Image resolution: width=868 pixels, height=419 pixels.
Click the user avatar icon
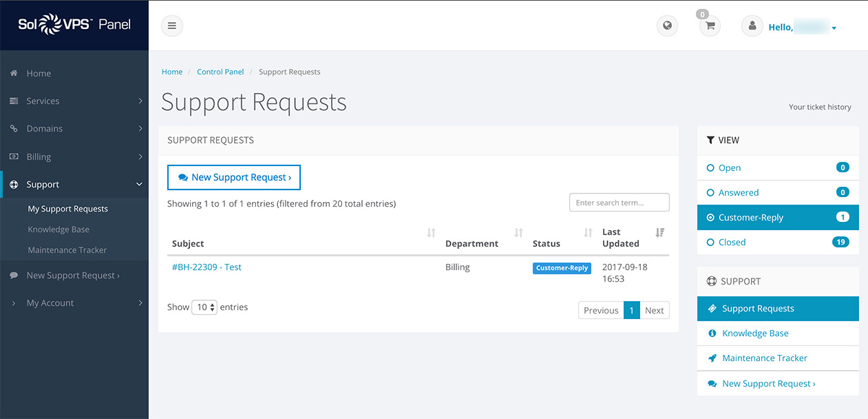tap(752, 26)
